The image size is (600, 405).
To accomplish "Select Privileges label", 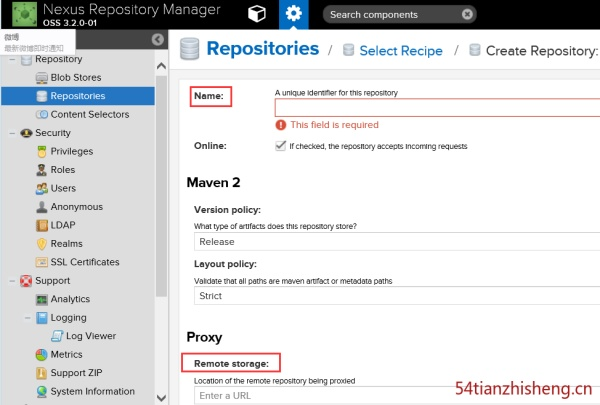I will tap(72, 152).
